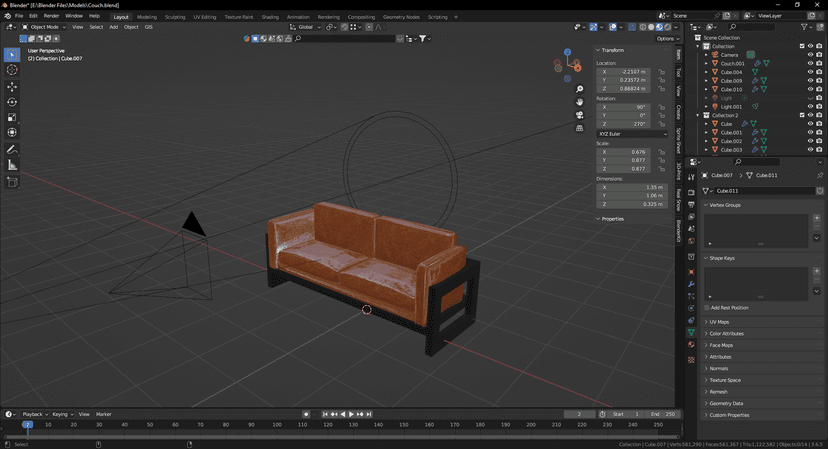Hide Couch.001 using its eye icon
The height and width of the screenshot is (449, 828).
(810, 63)
